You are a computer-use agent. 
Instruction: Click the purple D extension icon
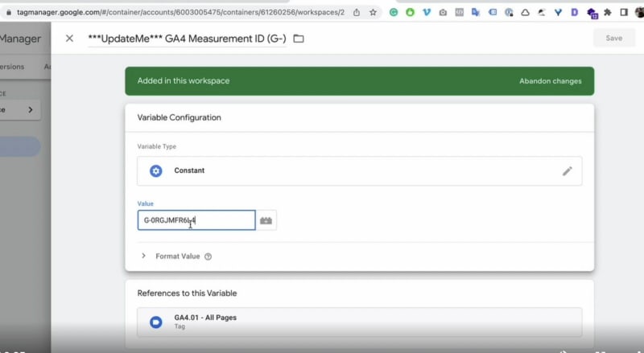click(574, 12)
